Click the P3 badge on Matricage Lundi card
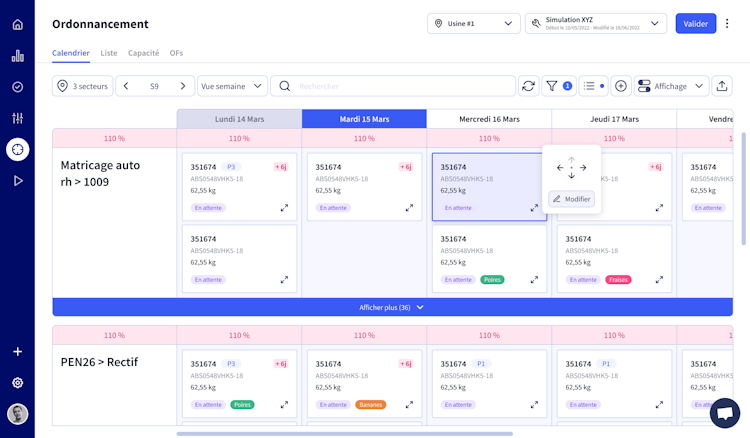 click(231, 167)
